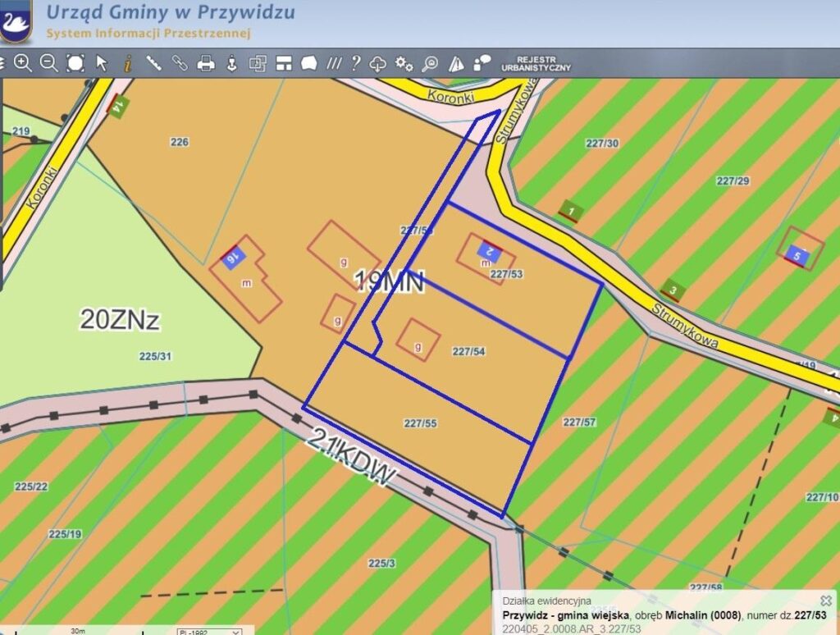Click the overlapping windows icon

[x=258, y=64]
